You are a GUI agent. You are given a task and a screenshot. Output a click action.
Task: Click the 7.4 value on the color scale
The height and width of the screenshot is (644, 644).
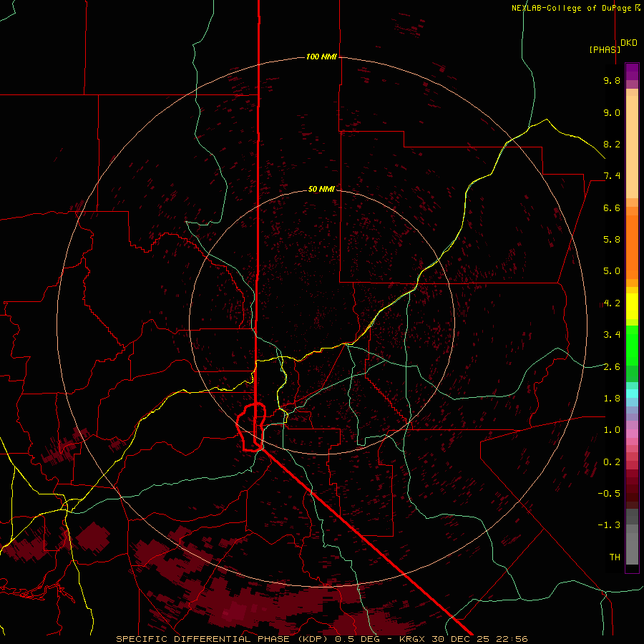612,176
